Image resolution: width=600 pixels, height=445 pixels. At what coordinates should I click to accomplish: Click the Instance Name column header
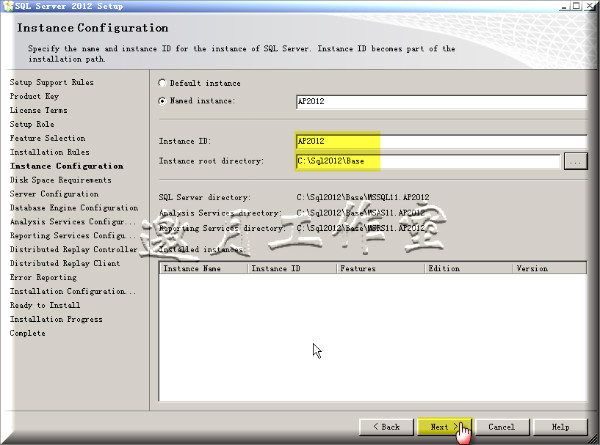[x=204, y=268]
